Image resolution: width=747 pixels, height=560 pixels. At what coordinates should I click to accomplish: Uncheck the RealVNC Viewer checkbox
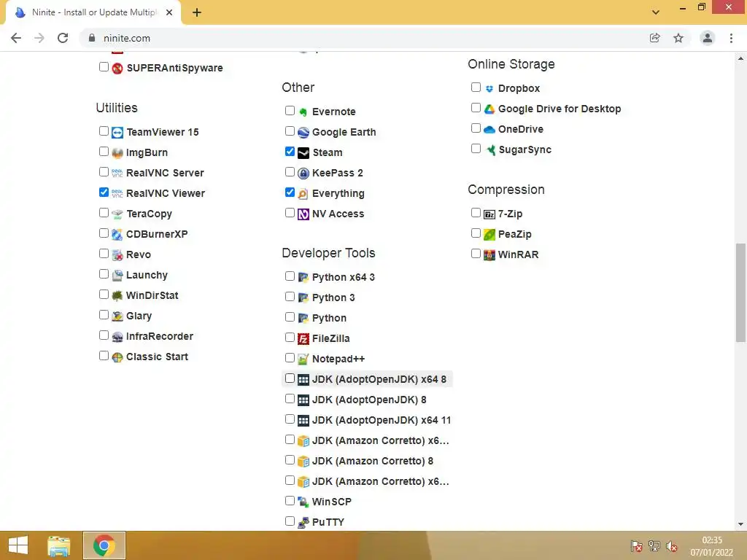104,192
